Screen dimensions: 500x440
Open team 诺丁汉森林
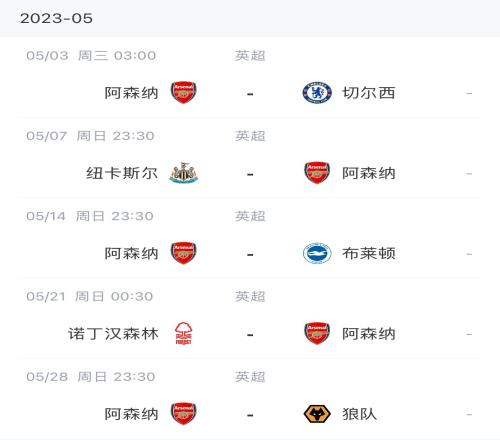(113, 334)
